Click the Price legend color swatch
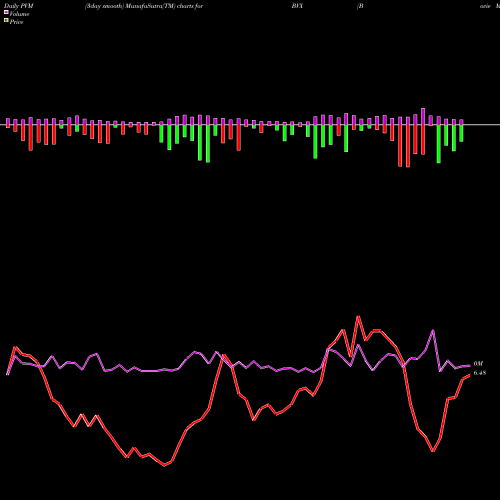 point(6,20)
